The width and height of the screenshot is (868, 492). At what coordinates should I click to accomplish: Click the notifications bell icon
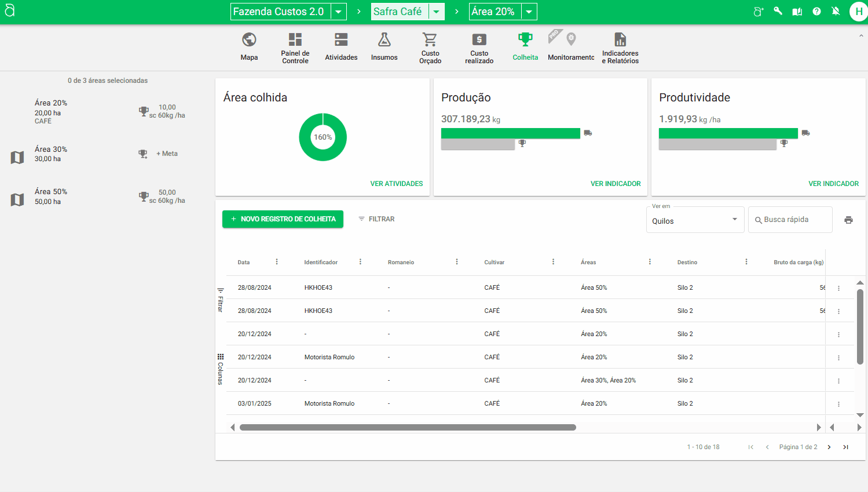click(836, 12)
